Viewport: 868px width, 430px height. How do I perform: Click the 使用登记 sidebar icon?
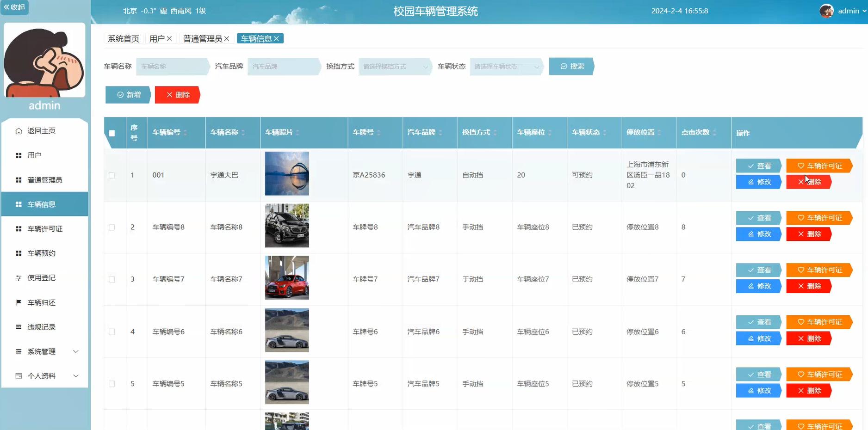19,278
